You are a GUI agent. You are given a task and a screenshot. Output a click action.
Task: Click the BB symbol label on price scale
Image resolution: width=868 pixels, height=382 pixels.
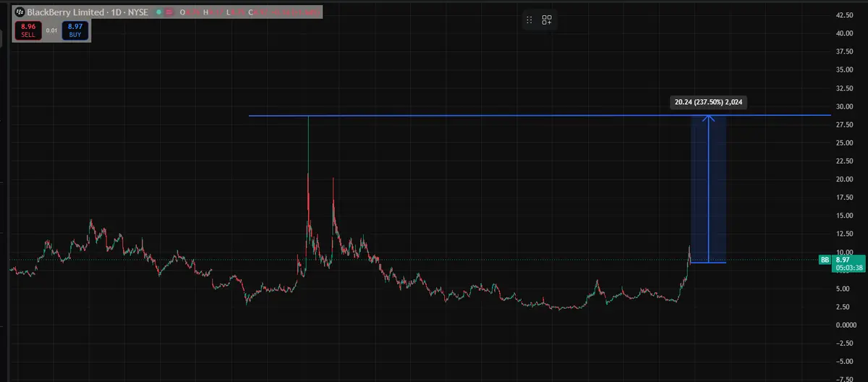(825, 260)
